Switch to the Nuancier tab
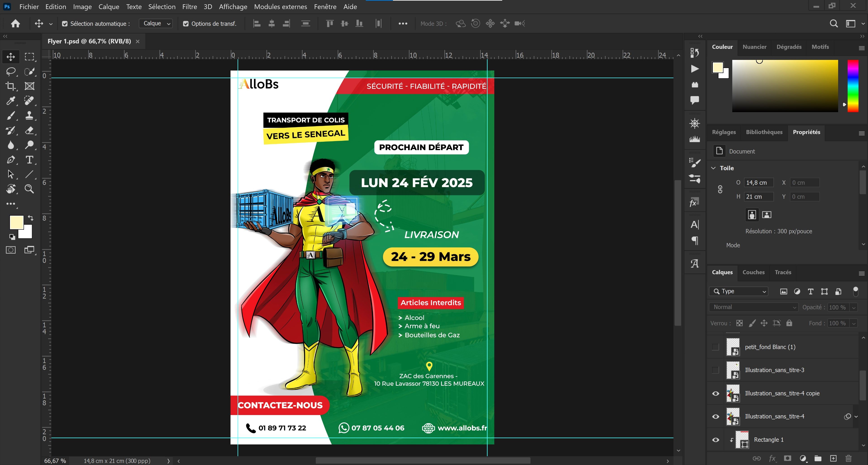The width and height of the screenshot is (868, 465). coord(754,47)
